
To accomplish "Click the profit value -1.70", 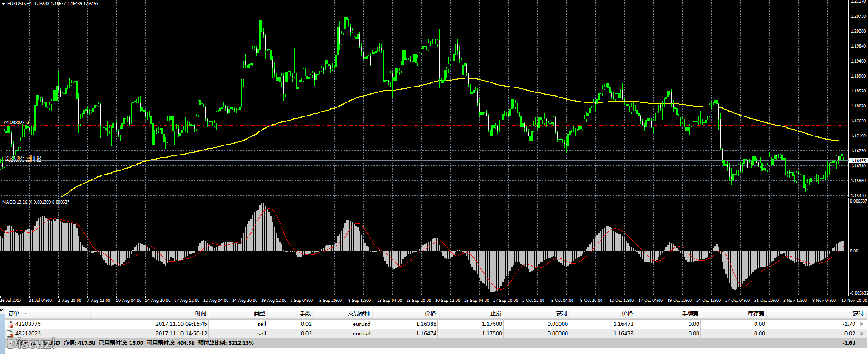I will [849, 324].
